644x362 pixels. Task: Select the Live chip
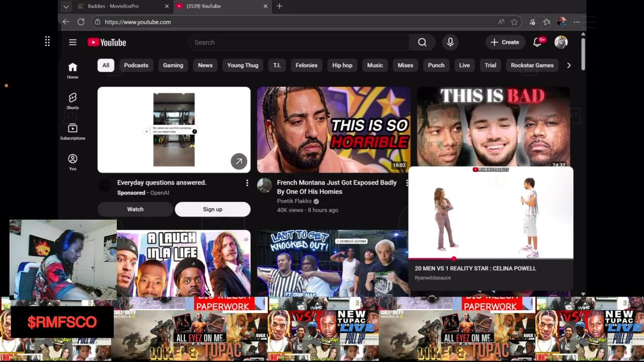464,65
